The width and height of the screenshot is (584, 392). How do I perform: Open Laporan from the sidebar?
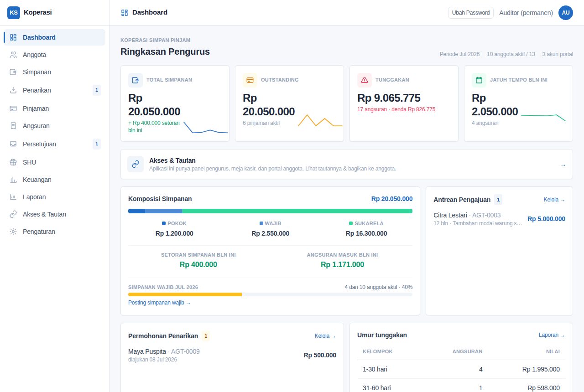(55, 197)
